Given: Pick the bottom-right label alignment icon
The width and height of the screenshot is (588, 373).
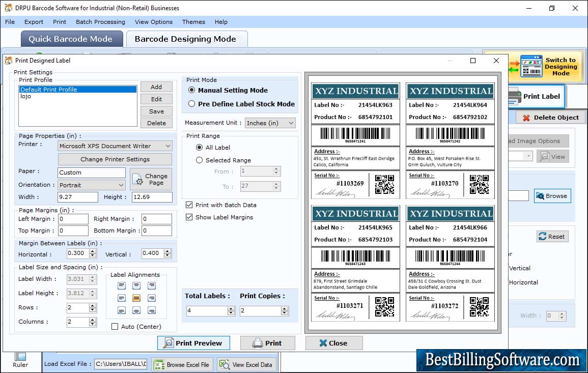Looking at the screenshot, I should coord(151,310).
